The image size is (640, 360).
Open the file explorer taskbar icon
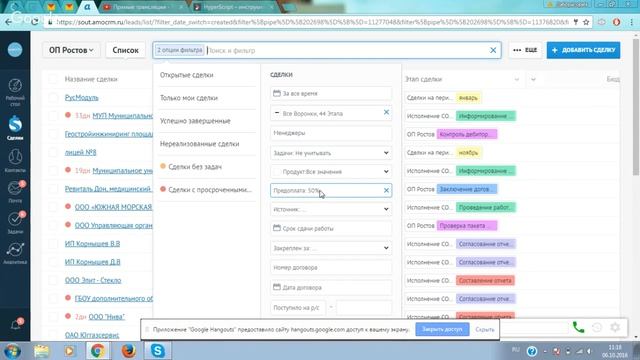(41, 351)
